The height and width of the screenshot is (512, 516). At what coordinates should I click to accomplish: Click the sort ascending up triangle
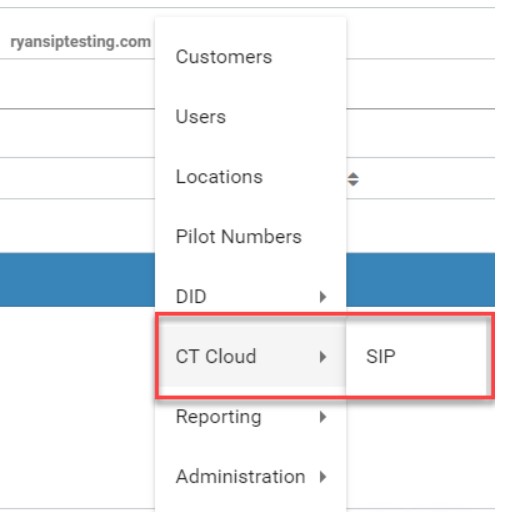353,176
